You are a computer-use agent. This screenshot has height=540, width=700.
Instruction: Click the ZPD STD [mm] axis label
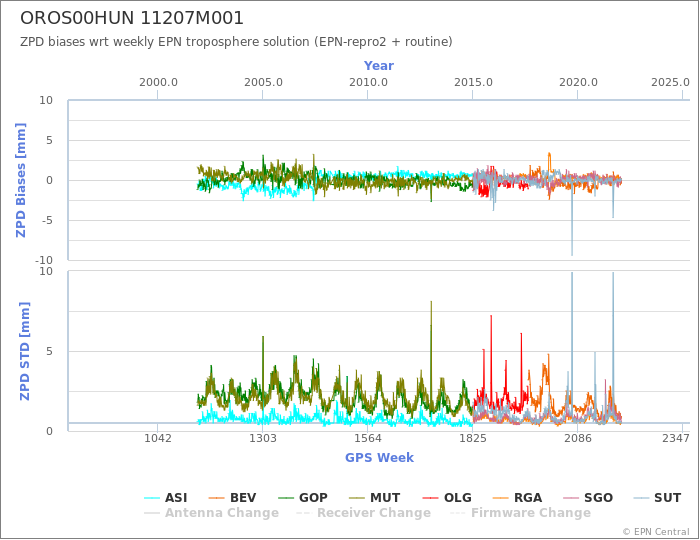tap(24, 351)
